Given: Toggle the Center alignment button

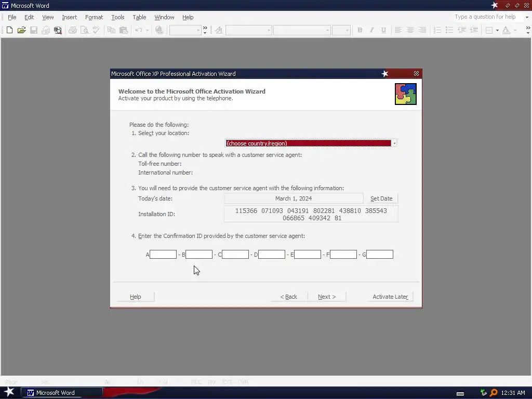Looking at the screenshot, I should (410, 30).
